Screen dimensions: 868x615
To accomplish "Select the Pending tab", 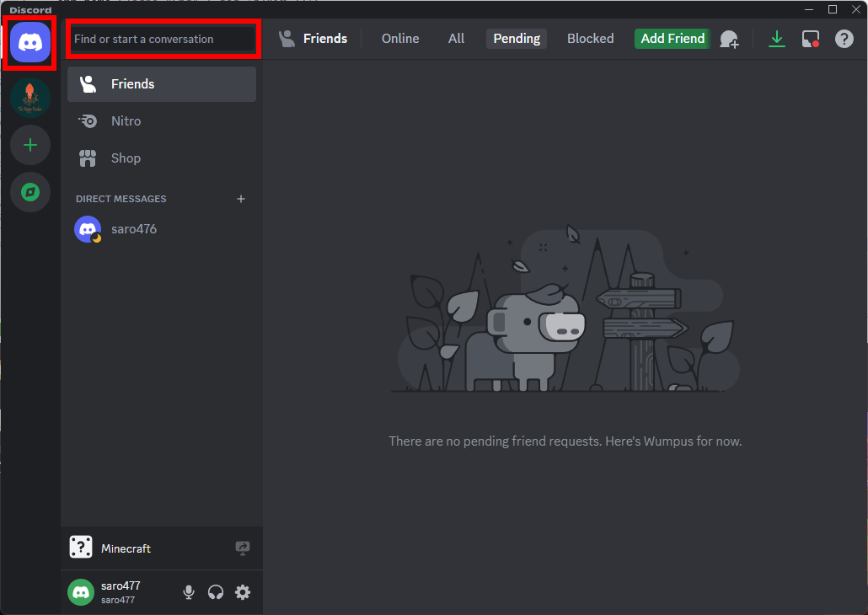I will 517,39.
